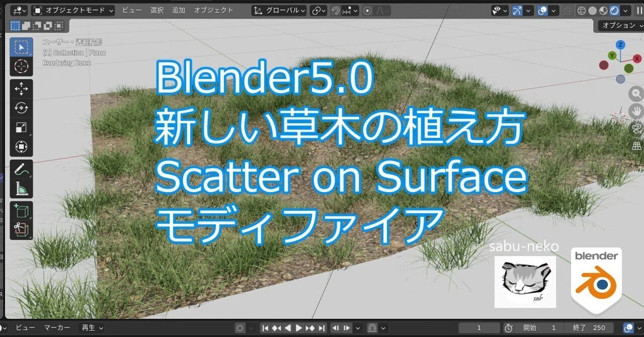Viewport: 644px width, 337px height.
Task: Select the Scale tool
Action: click(x=21, y=127)
